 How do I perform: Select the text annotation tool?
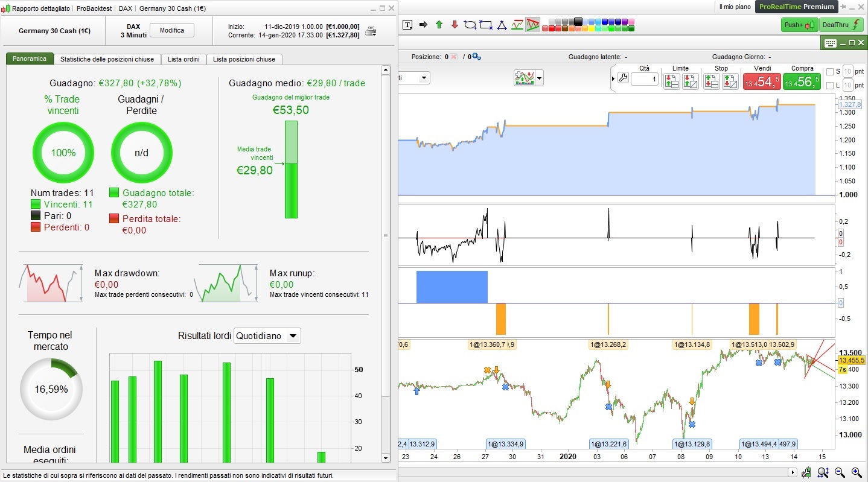tap(407, 25)
